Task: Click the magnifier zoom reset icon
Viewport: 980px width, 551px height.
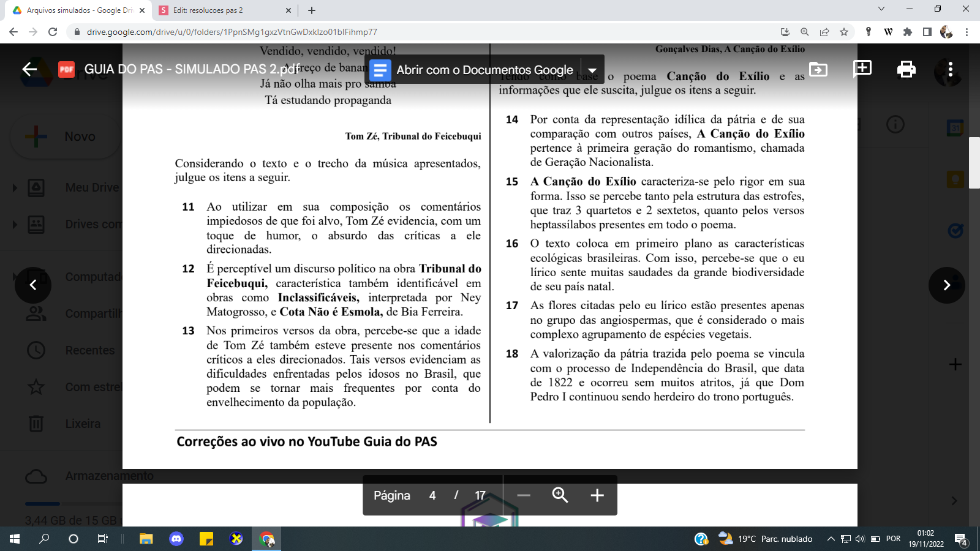Action: pos(560,495)
